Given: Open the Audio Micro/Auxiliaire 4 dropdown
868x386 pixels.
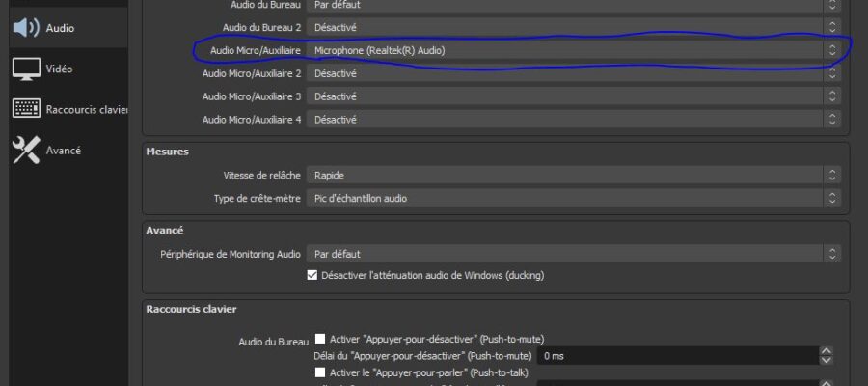Looking at the screenshot, I should point(574,120).
